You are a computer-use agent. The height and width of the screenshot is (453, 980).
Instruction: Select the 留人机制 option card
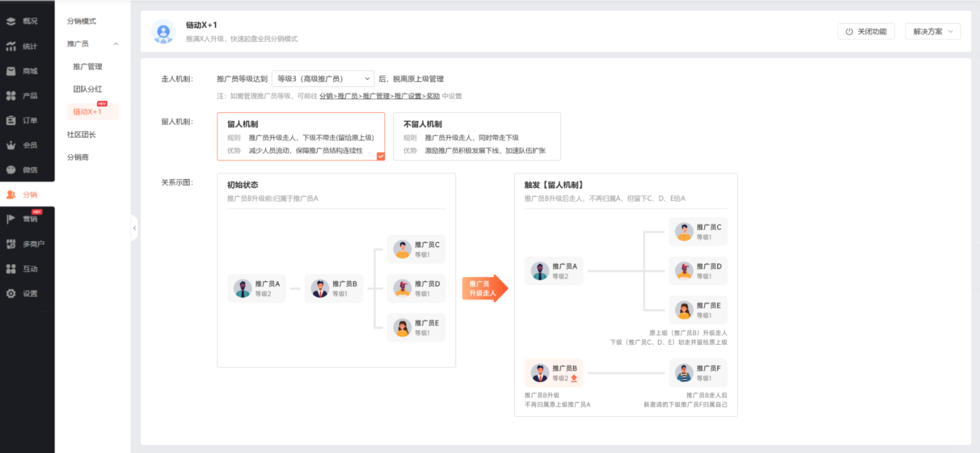301,137
